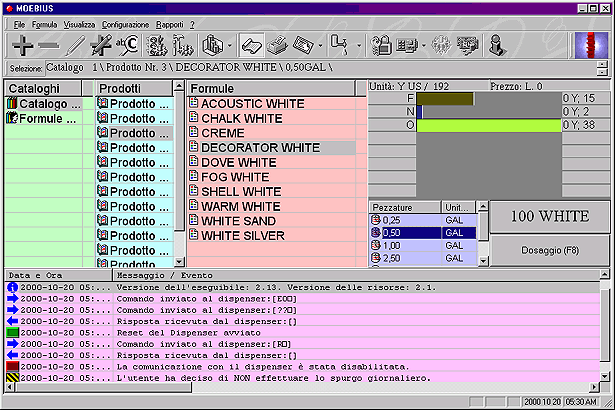Image resolution: width=615 pixels, height=410 pixels.
Task: Click the °C temperature toolbar icon
Action: pyautogui.click(x=126, y=45)
